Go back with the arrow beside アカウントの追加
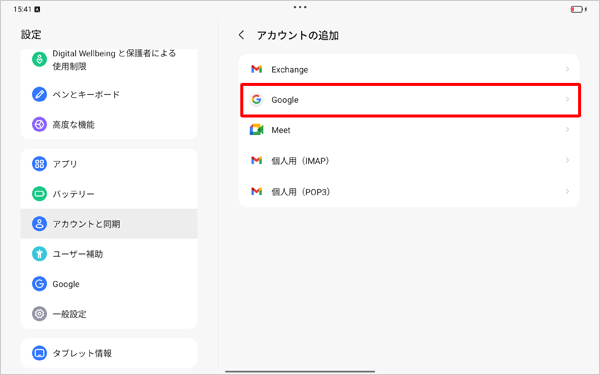The height and width of the screenshot is (375, 600). point(241,35)
